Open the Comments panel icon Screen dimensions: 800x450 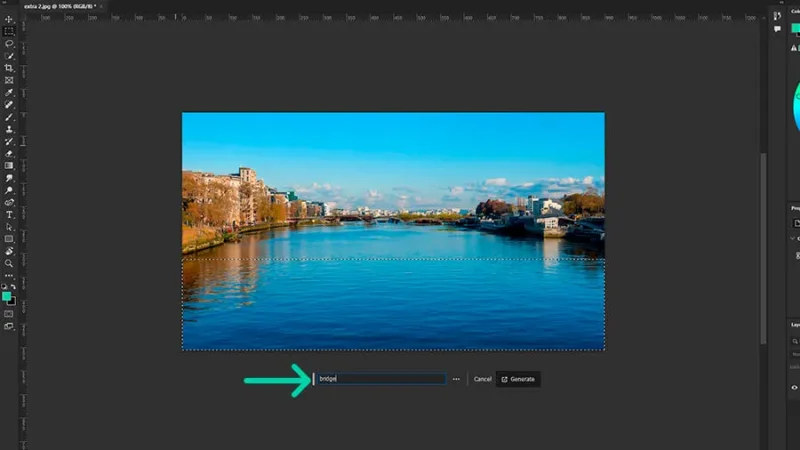pyautogui.click(x=777, y=29)
